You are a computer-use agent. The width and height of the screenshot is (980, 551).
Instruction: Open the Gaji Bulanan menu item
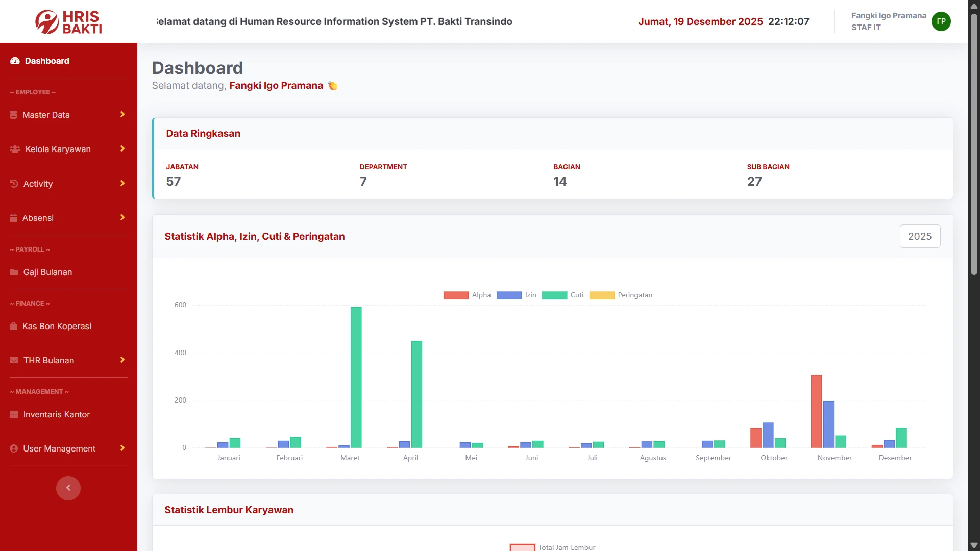(x=47, y=272)
